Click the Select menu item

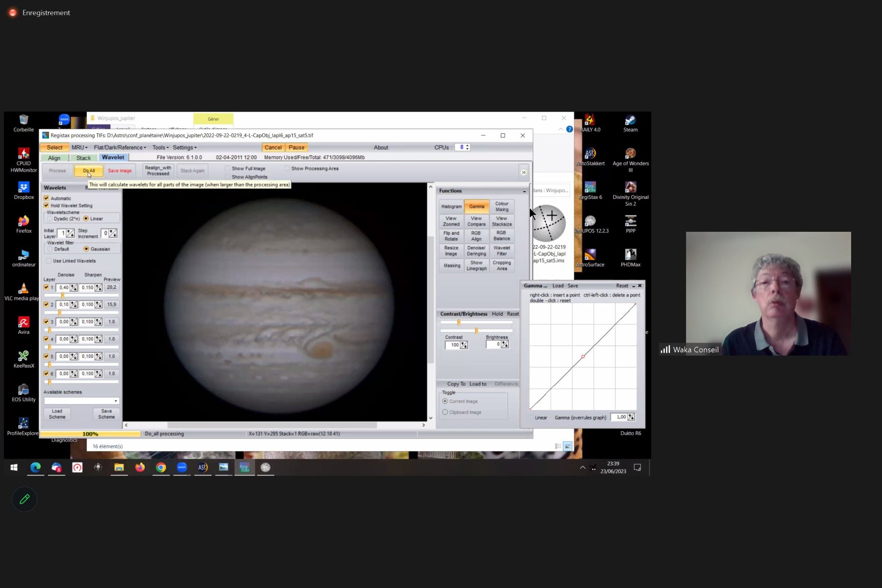click(x=54, y=147)
